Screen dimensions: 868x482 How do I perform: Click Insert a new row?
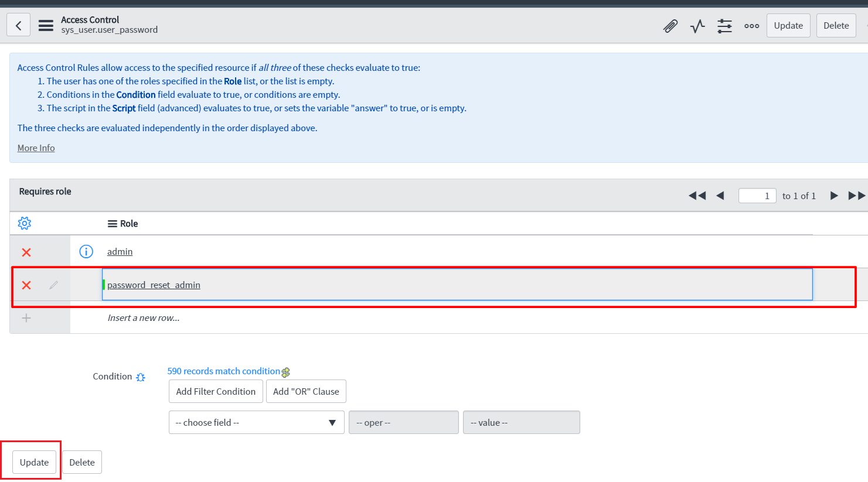(144, 317)
